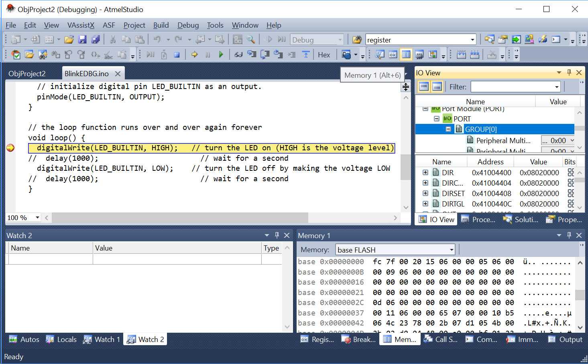The width and height of the screenshot is (588, 364).
Task: Click the green Continue debugging arrow
Action: pyautogui.click(x=221, y=55)
